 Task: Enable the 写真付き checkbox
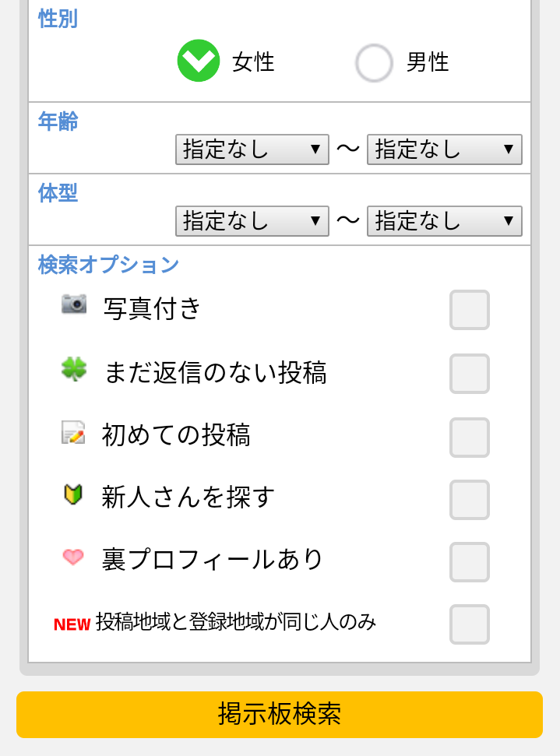coord(469,309)
